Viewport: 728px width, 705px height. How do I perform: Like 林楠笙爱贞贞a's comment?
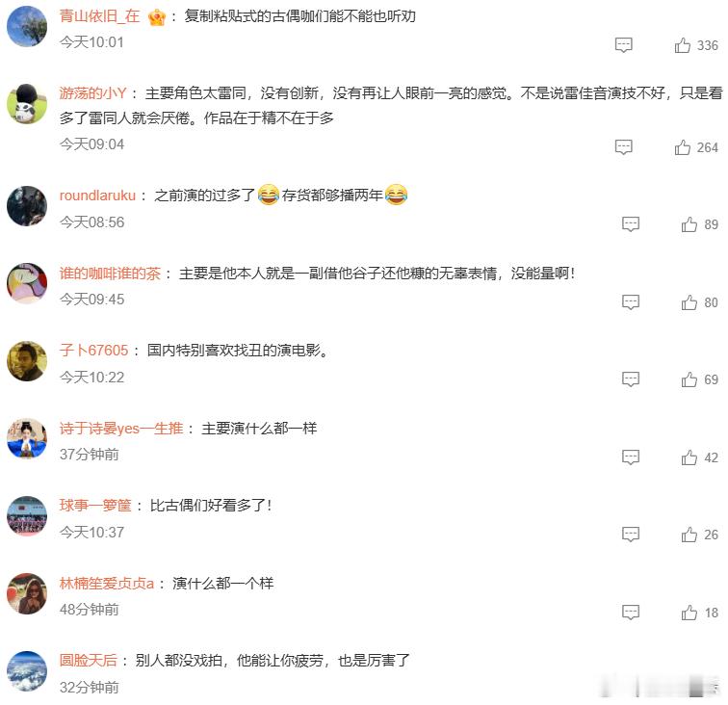tap(689, 613)
